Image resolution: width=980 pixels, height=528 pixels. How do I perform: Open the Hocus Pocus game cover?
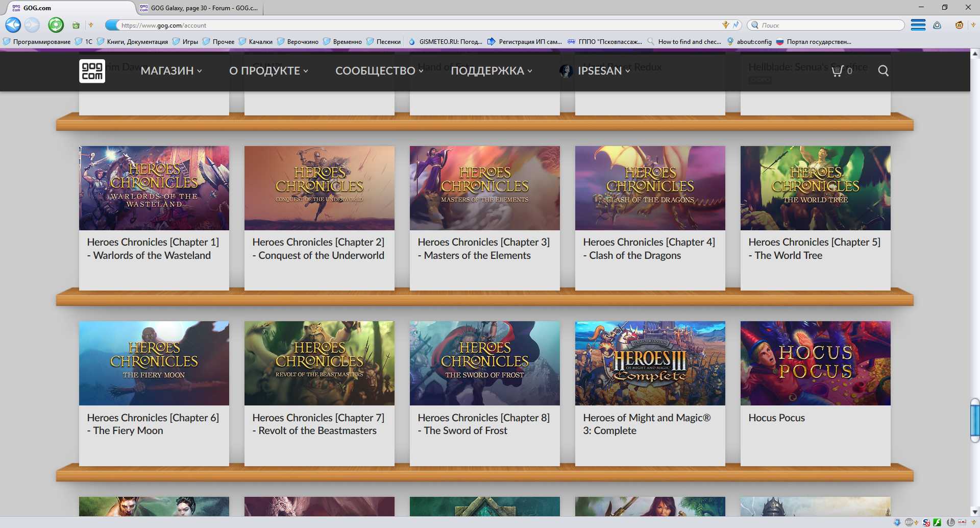click(x=815, y=363)
